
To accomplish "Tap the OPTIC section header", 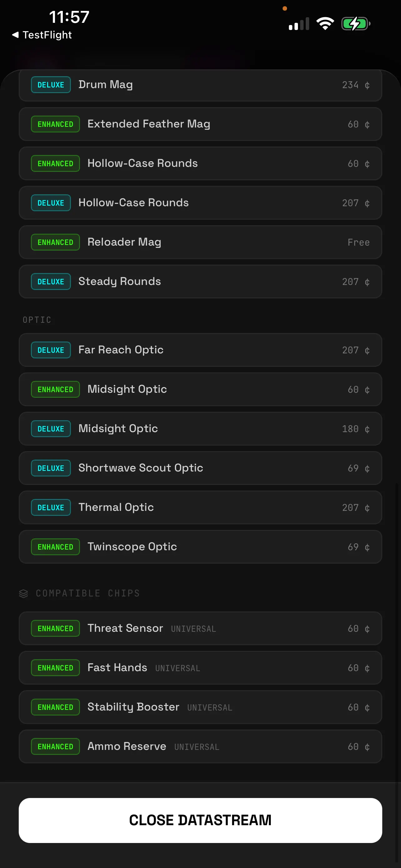I will click(x=37, y=320).
